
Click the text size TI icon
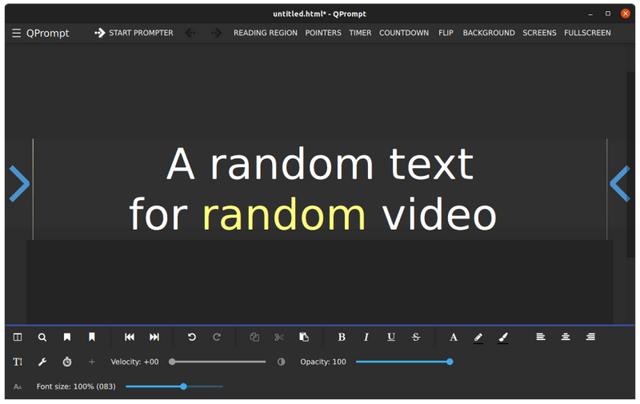(18, 362)
